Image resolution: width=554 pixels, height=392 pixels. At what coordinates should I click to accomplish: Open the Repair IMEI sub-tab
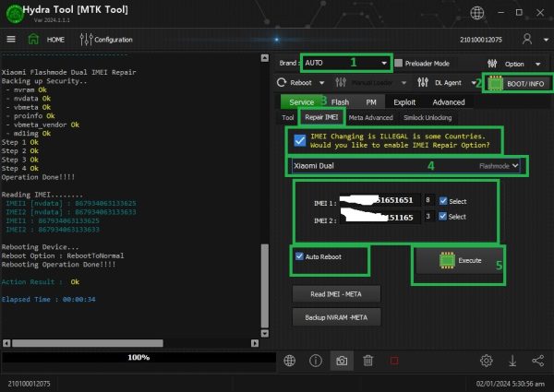321,117
